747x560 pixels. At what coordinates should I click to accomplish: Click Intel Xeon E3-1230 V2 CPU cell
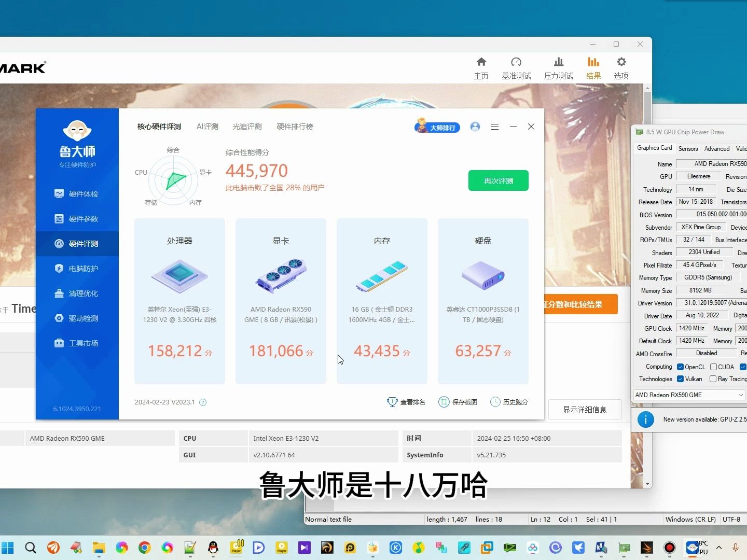click(x=323, y=439)
